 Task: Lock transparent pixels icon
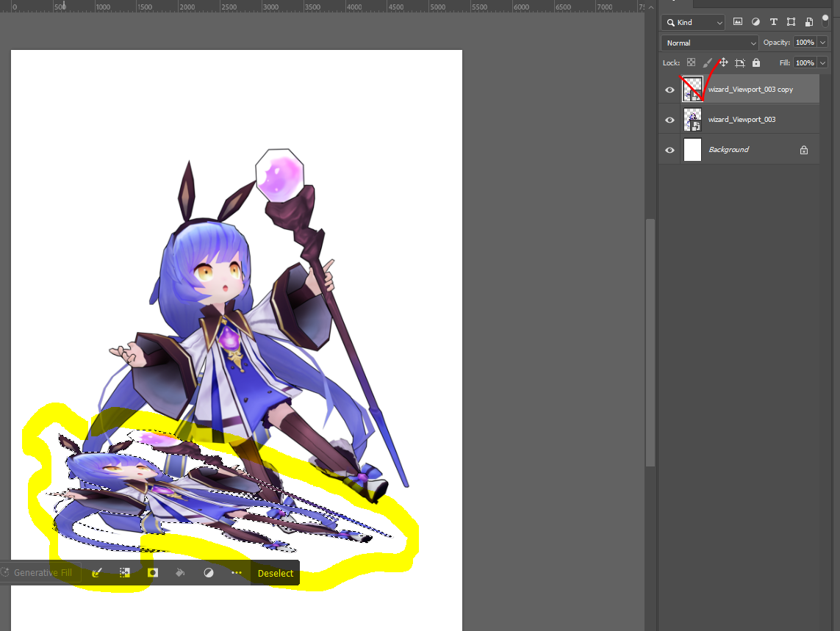[x=691, y=62]
